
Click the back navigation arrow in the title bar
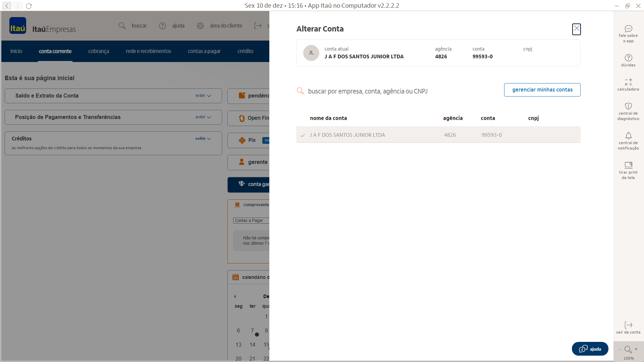7,6
